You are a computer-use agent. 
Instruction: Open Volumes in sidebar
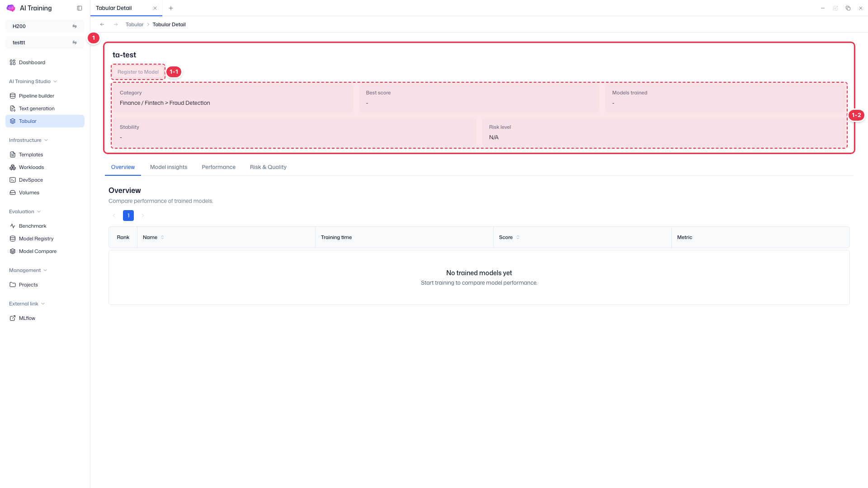[x=45, y=192]
